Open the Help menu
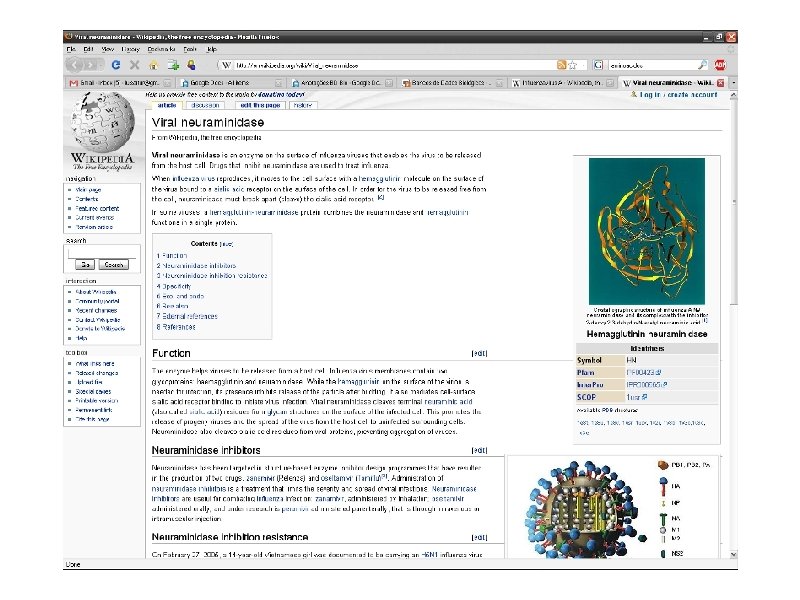Viewport: 800px width, 600px height. click(211, 49)
